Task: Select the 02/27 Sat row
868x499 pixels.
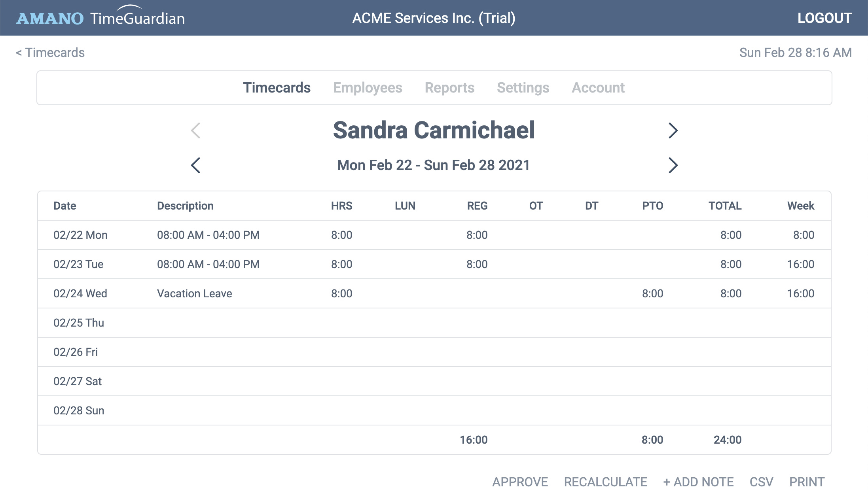Action: pyautogui.click(x=434, y=381)
